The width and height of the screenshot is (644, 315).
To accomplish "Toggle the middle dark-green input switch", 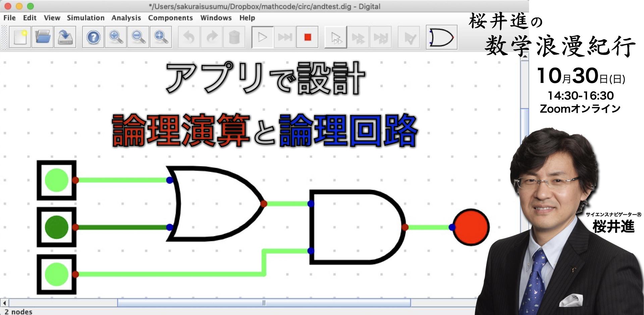I will [56, 227].
